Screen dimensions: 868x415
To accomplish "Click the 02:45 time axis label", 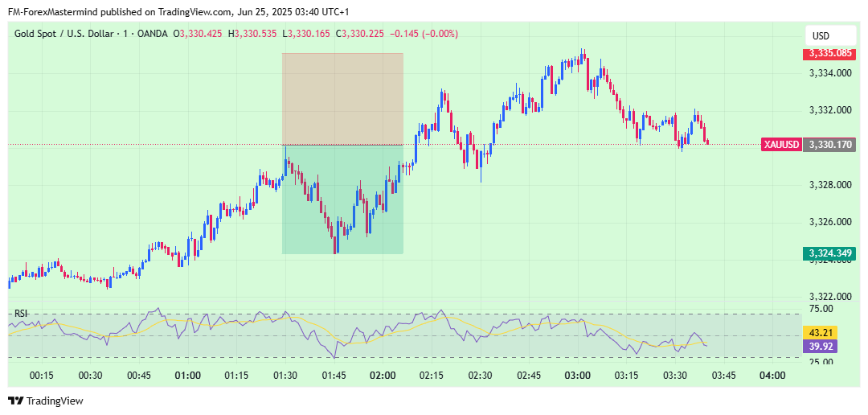I will (529, 376).
